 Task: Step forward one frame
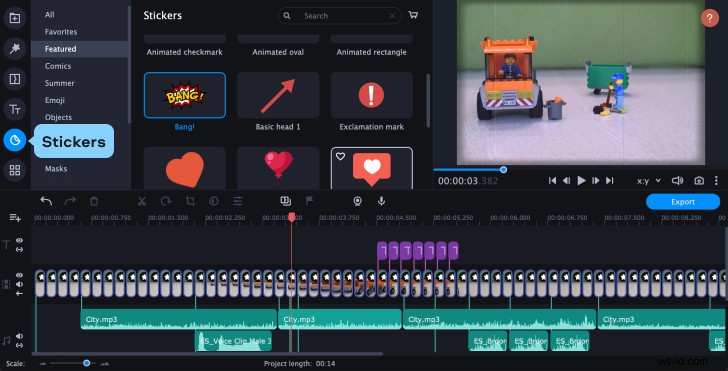tap(596, 181)
